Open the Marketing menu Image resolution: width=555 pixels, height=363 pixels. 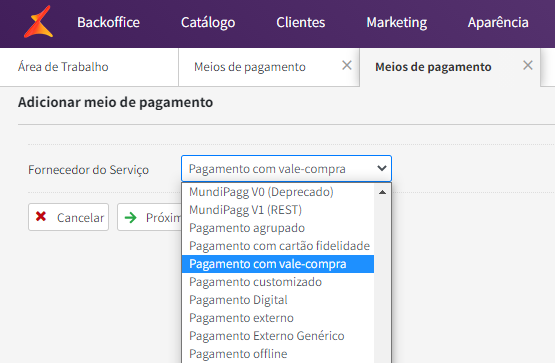pyautogui.click(x=396, y=22)
